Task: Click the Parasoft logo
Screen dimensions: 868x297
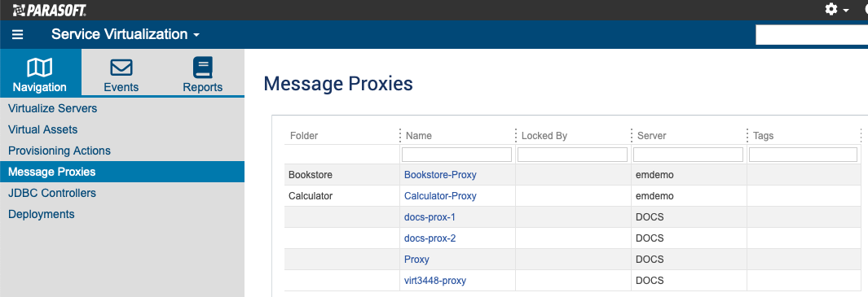Action: tap(49, 10)
